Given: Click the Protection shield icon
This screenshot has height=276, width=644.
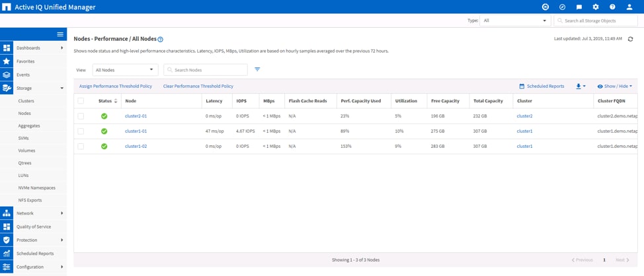Looking at the screenshot, I should click(6, 240).
